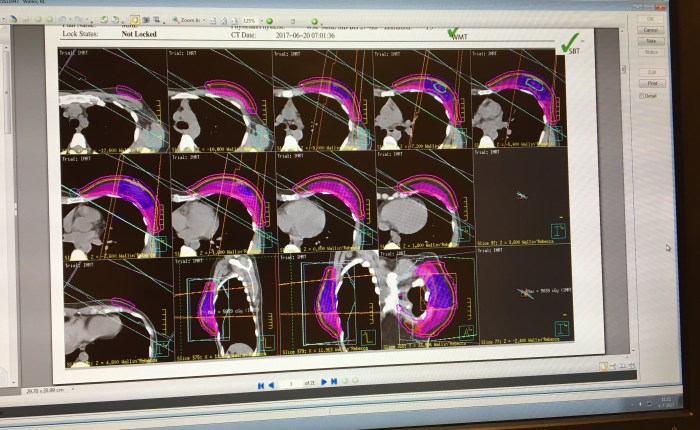Click the system tray clock

pos(666,402)
